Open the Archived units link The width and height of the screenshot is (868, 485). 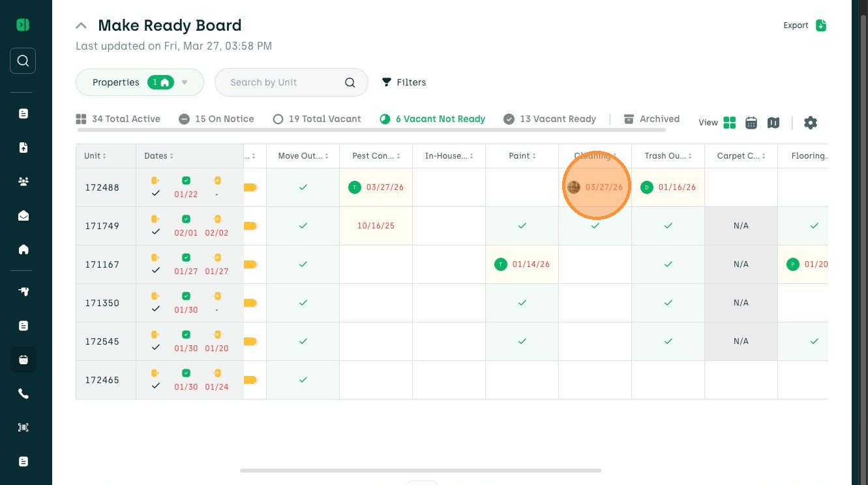(651, 119)
